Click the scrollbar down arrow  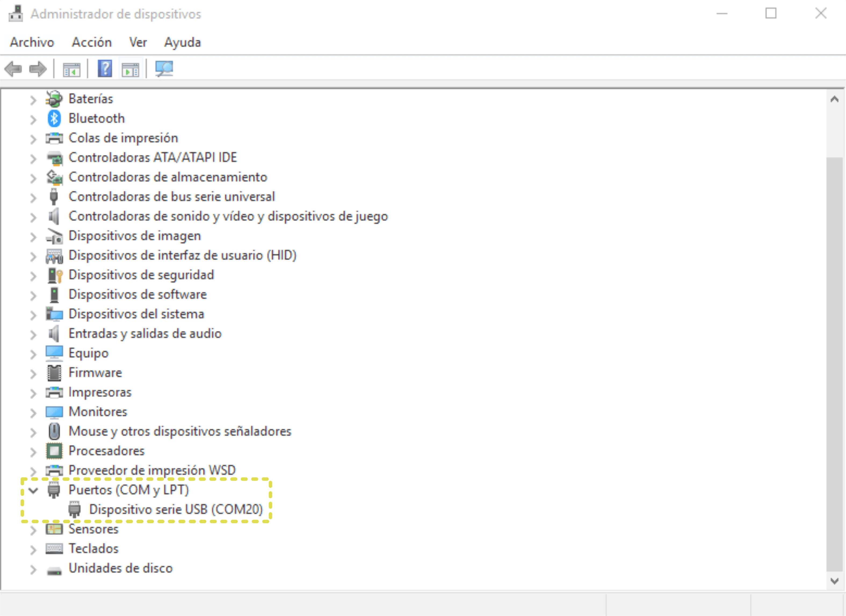click(x=834, y=581)
